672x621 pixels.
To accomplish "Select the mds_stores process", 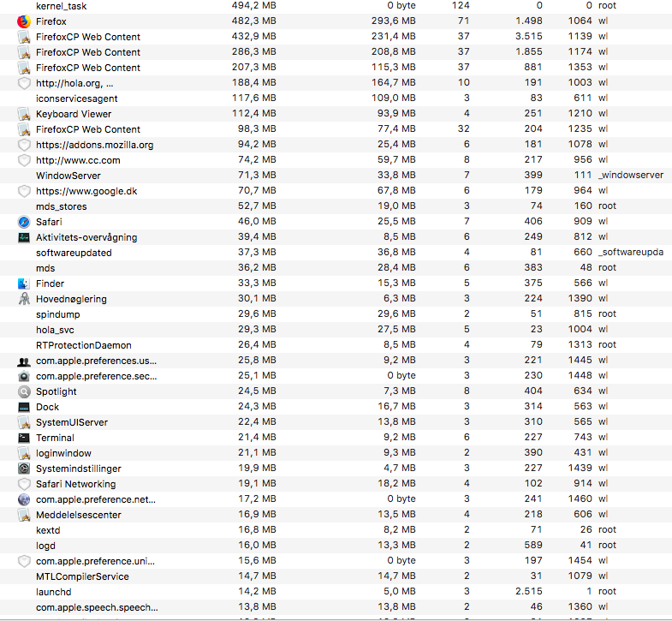I will coord(62,206).
